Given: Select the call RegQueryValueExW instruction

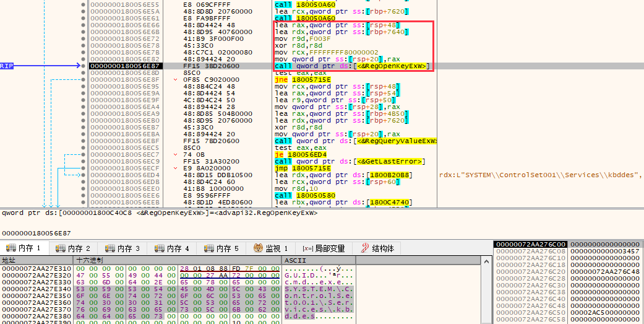Looking at the screenshot, I should point(355,141).
